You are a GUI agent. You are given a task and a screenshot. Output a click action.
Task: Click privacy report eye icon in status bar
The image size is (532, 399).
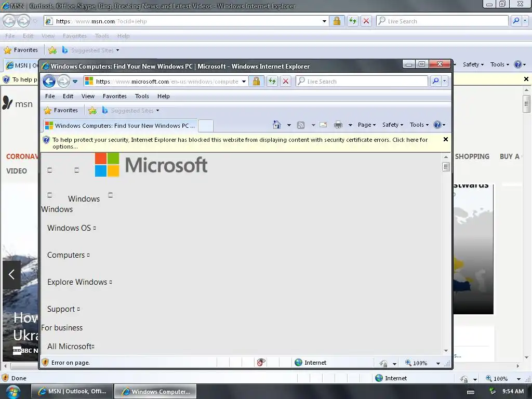(x=261, y=362)
